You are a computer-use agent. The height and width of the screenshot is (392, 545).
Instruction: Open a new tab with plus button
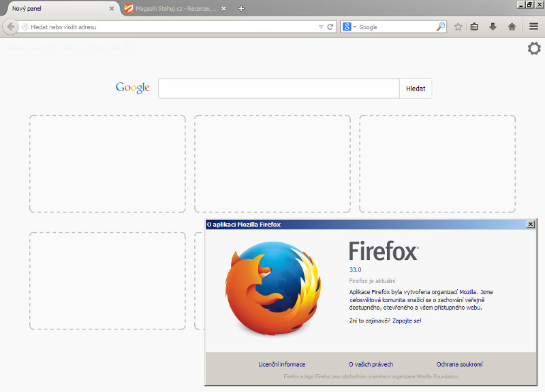pos(241,9)
